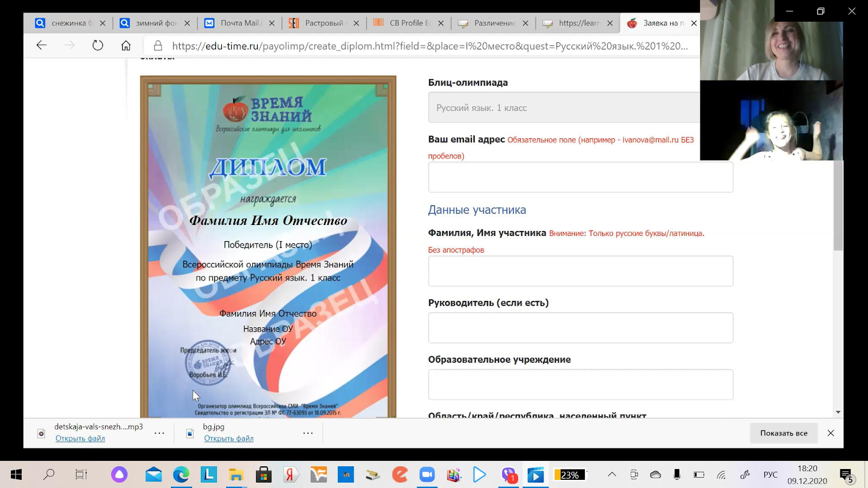
Task: Close the 'Заявка на' tab
Action: 694,23
